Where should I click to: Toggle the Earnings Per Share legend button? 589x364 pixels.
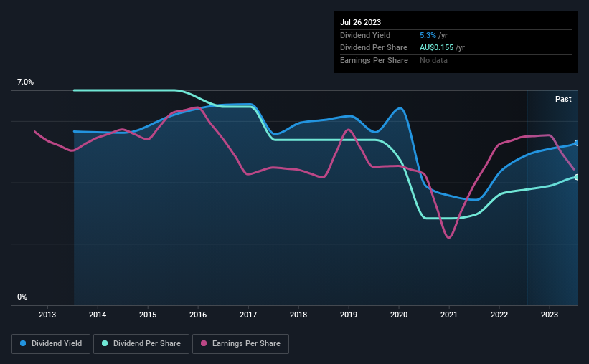pyautogui.click(x=240, y=344)
